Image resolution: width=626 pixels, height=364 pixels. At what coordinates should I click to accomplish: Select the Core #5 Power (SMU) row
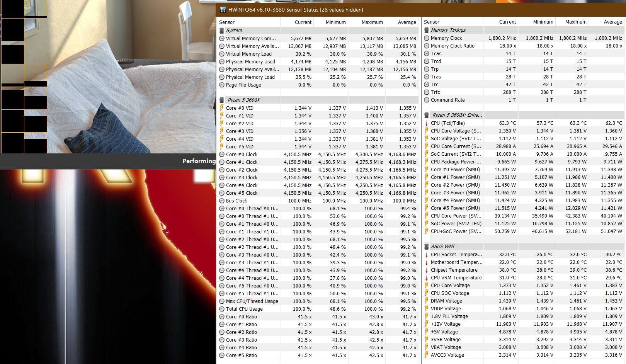524,208
